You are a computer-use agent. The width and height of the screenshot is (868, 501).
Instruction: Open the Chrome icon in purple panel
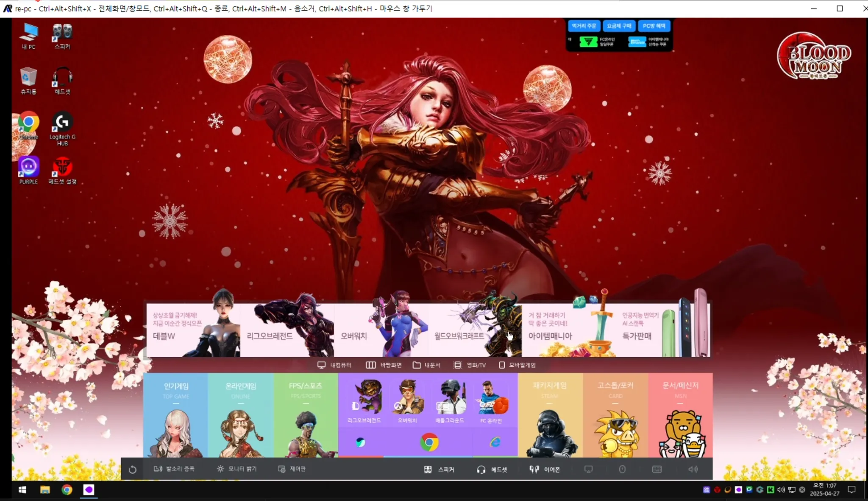click(x=429, y=442)
